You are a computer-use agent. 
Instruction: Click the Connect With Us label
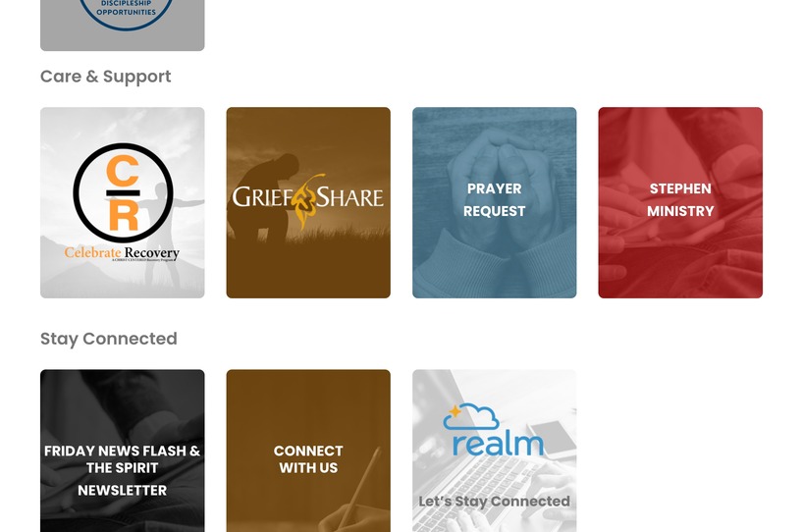(308, 459)
